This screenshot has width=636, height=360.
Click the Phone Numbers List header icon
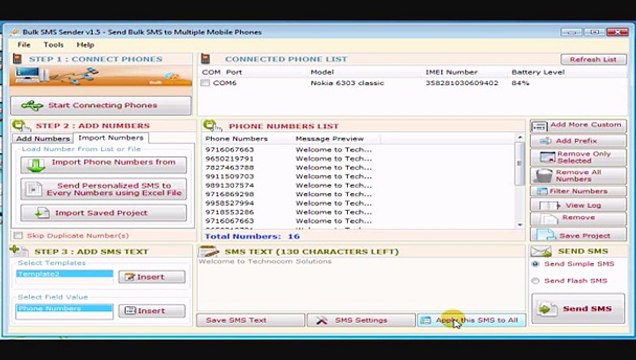pyautogui.click(x=212, y=126)
